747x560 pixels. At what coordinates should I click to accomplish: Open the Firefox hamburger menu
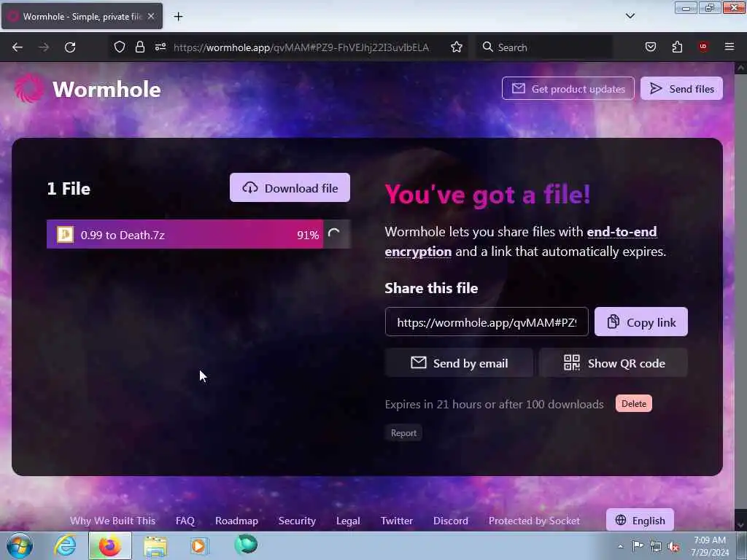tap(729, 47)
